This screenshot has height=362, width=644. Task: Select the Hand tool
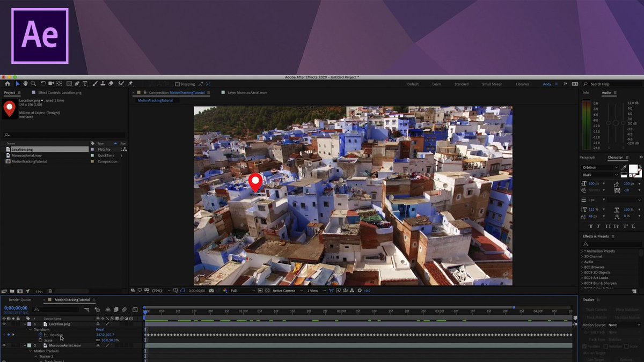click(25, 84)
